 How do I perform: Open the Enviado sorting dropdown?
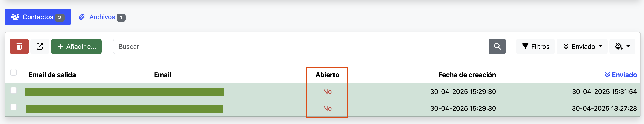(582, 46)
